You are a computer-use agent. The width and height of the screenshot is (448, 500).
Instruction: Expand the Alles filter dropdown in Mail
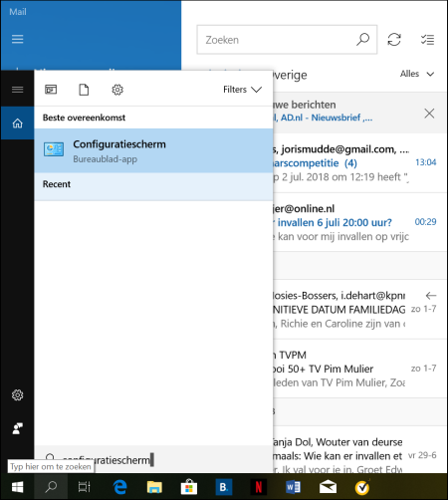click(417, 74)
